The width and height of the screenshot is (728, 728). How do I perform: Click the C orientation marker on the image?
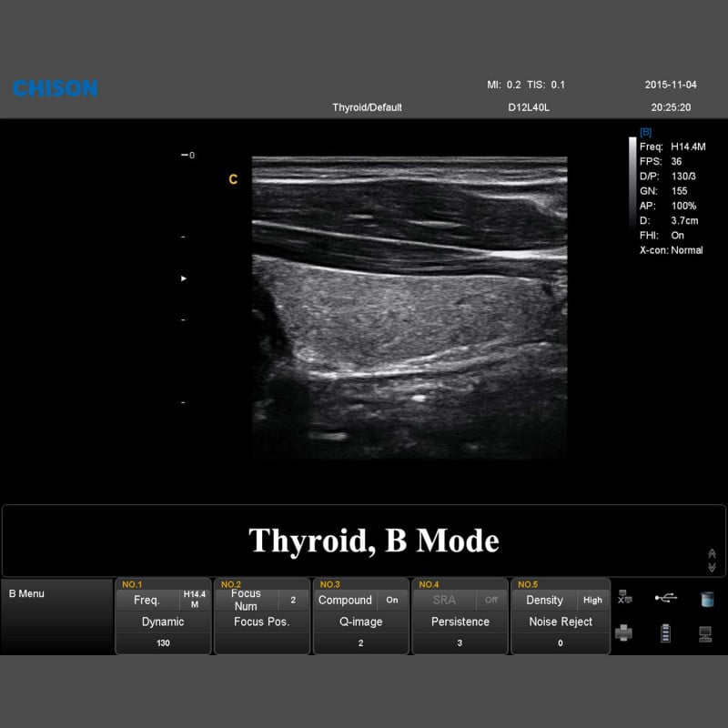click(231, 179)
